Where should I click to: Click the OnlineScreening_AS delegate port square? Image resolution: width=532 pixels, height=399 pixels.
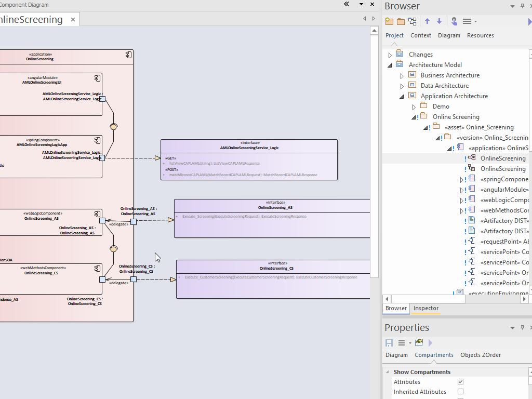tap(134, 221)
